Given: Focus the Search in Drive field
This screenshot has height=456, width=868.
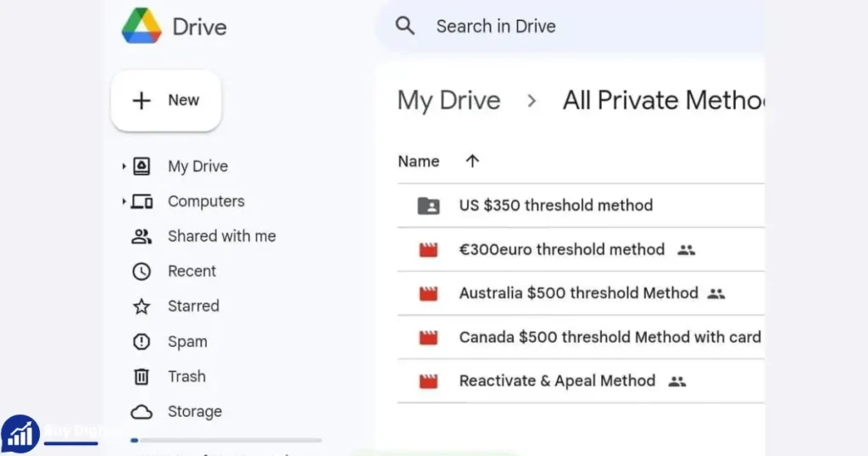Looking at the screenshot, I should (570, 26).
